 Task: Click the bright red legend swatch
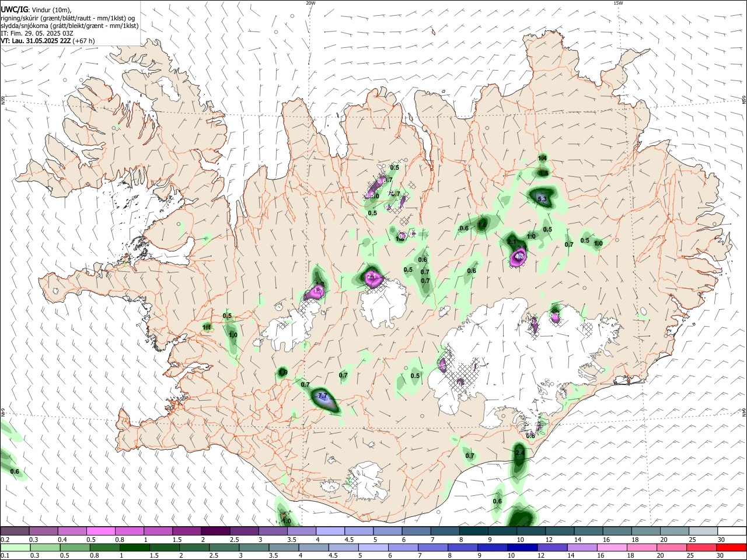(731, 547)
